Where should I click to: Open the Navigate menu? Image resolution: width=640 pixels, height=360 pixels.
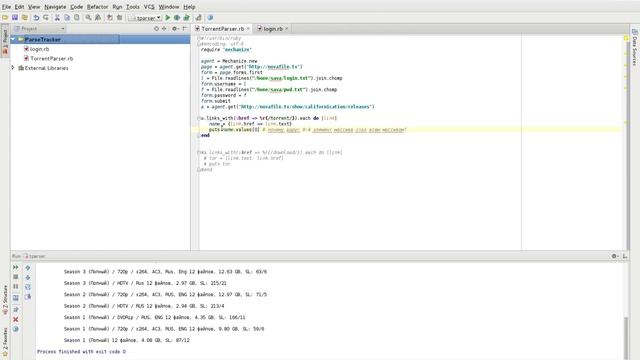[x=55, y=7]
